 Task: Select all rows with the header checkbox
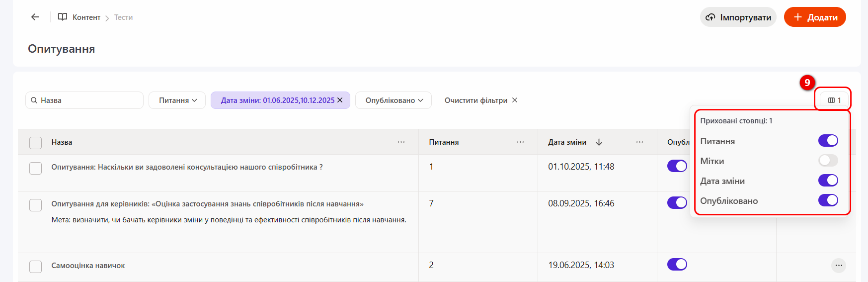point(36,143)
